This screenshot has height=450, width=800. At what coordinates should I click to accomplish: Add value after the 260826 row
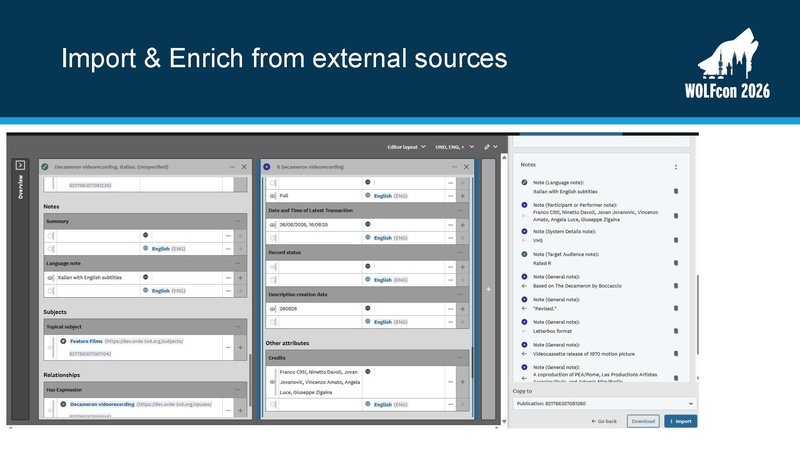pos(463,309)
